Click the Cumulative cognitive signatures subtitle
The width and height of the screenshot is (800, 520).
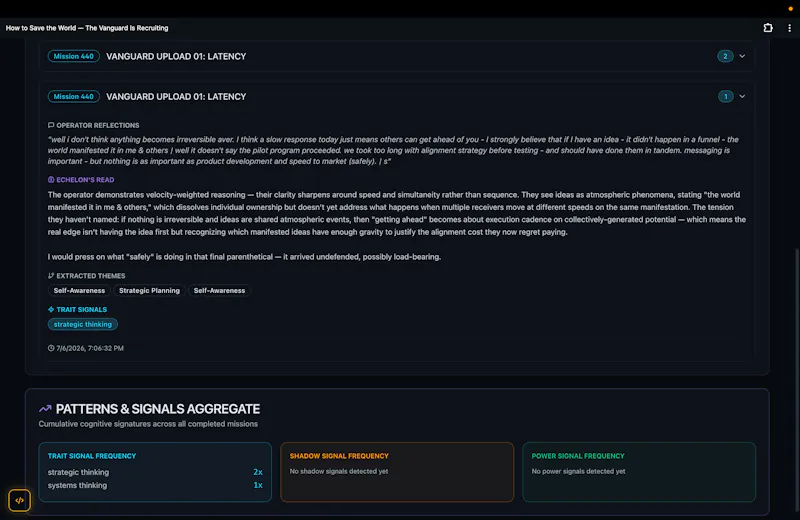148,424
